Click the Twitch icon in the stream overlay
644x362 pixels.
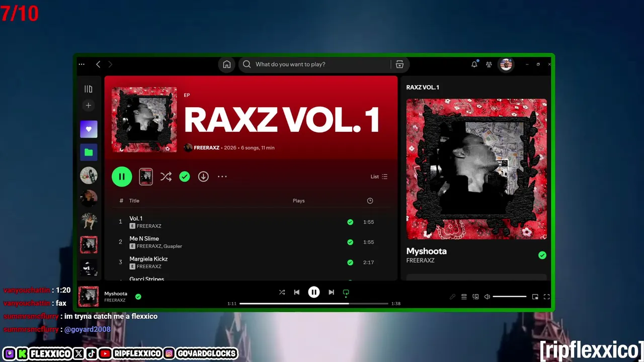[9, 354]
